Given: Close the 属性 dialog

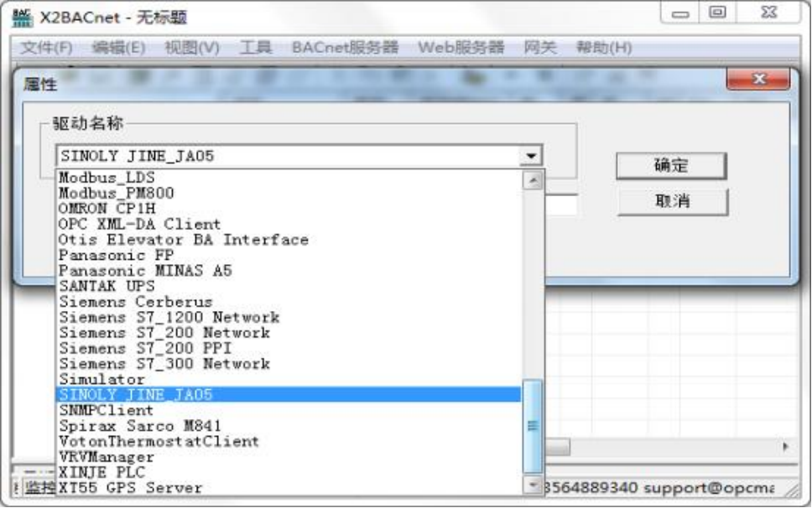Looking at the screenshot, I should coord(758,79).
